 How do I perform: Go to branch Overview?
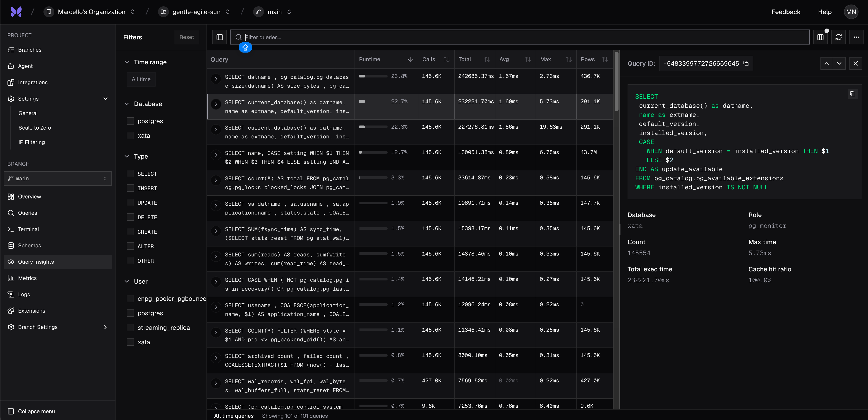(x=58, y=196)
